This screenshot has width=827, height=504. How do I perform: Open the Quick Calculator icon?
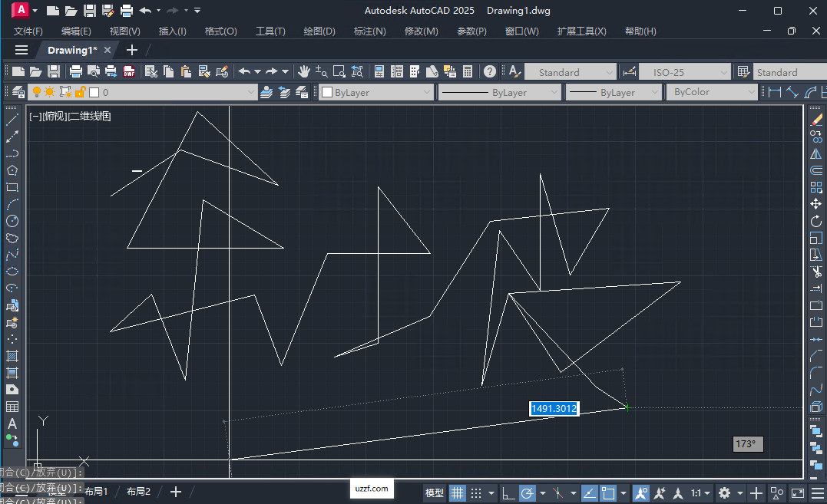click(x=467, y=72)
